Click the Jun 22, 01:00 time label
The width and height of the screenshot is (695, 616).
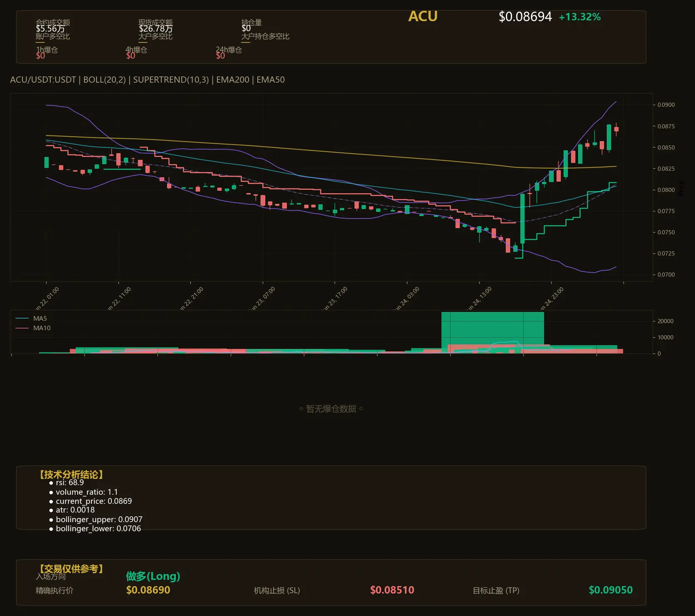(47, 299)
